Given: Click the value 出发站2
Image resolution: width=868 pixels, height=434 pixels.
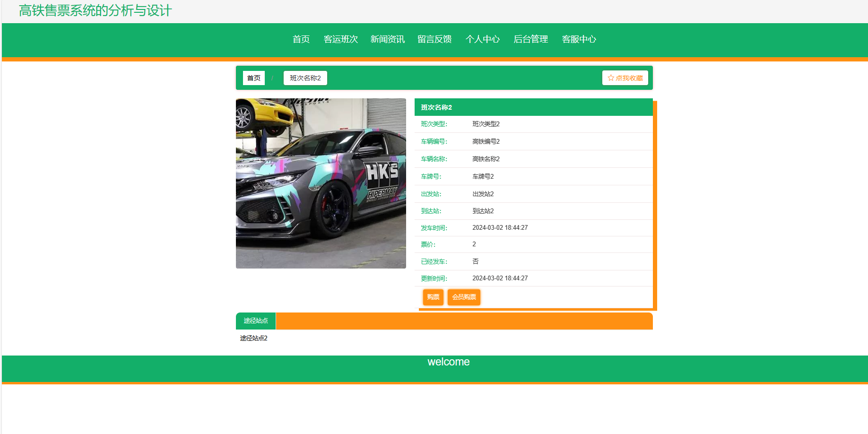Looking at the screenshot, I should pos(483,194).
